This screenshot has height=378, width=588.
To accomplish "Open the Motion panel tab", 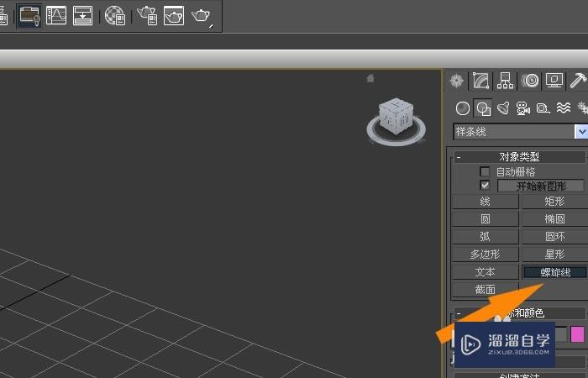I will pyautogui.click(x=529, y=81).
